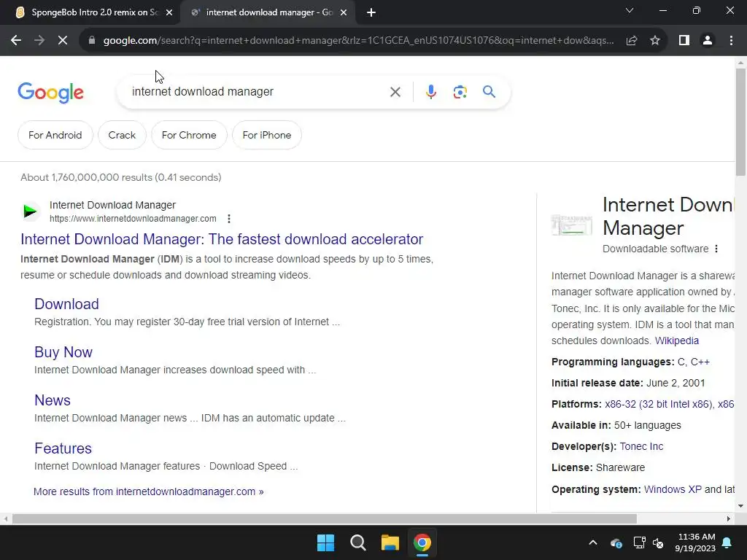Toggle the Chrome side panel icon
Image resolution: width=747 pixels, height=560 pixels.
pos(684,41)
